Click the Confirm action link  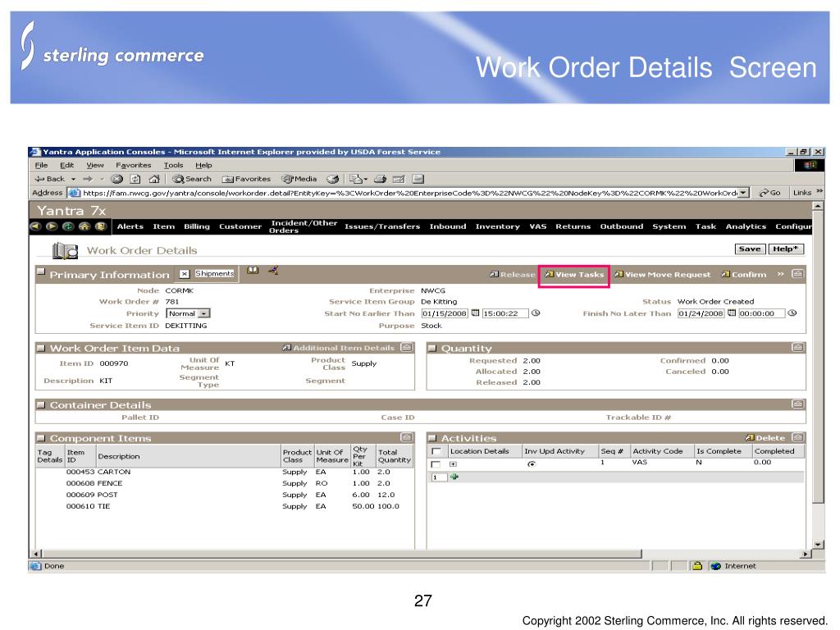click(x=744, y=274)
